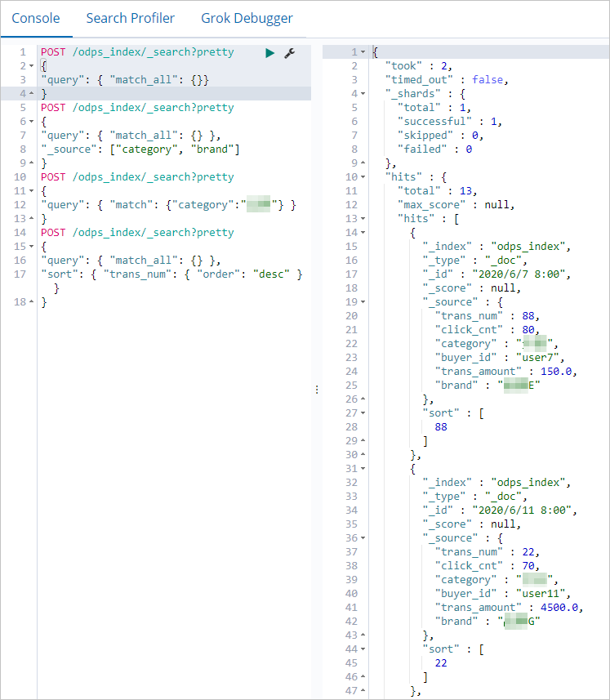Collapse "hits" object at output line 10
This screenshot has width=610, height=700.
click(363, 177)
